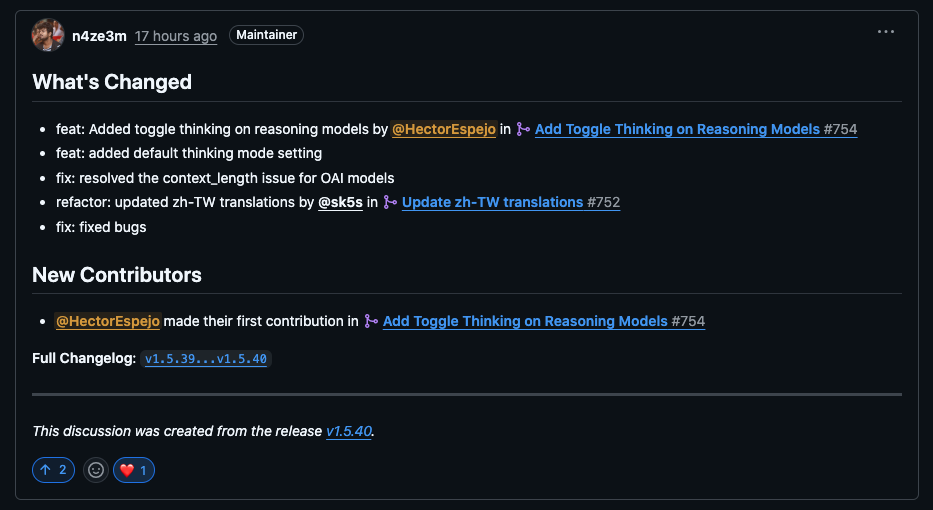Click the Maintainer badge

point(266,35)
